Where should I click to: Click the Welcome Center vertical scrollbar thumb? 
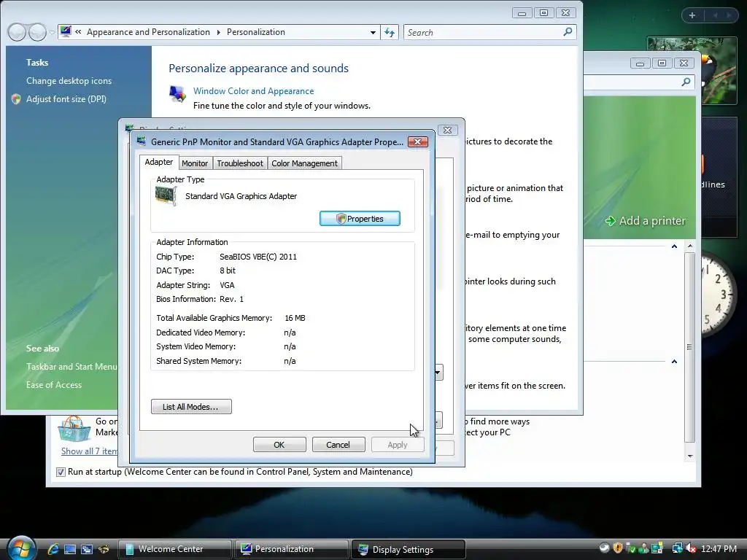[x=689, y=348]
